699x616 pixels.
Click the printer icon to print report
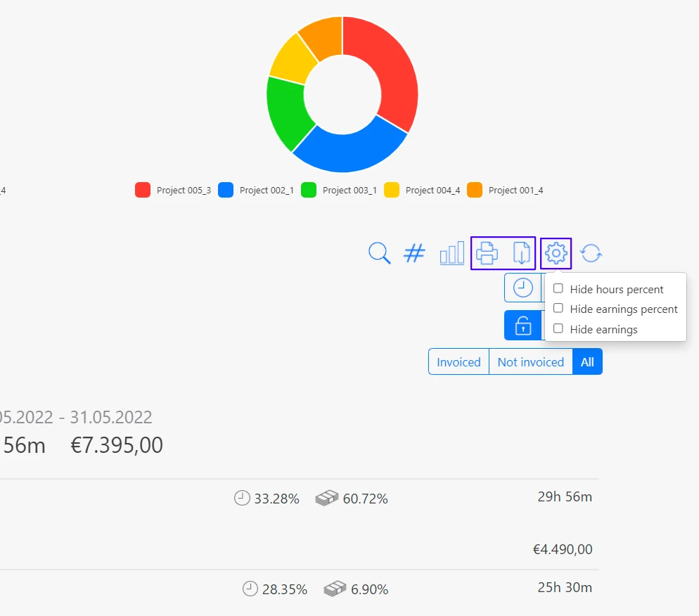(x=487, y=253)
